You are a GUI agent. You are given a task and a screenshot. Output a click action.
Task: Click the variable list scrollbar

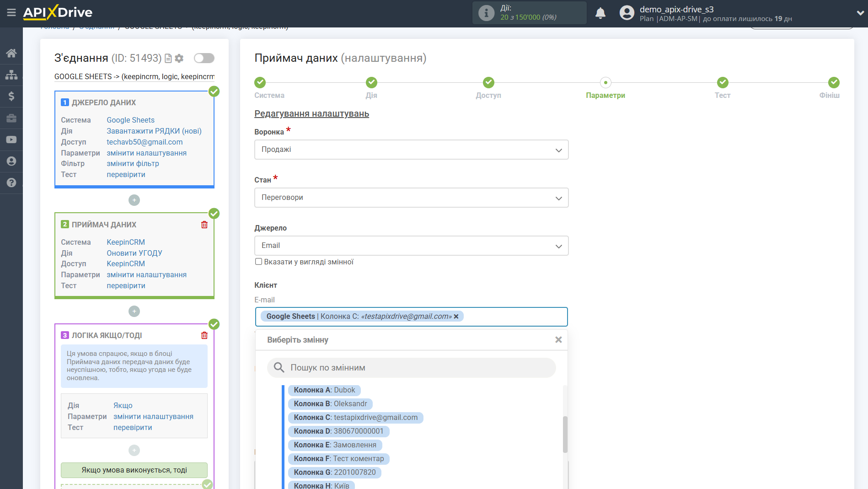point(565,435)
